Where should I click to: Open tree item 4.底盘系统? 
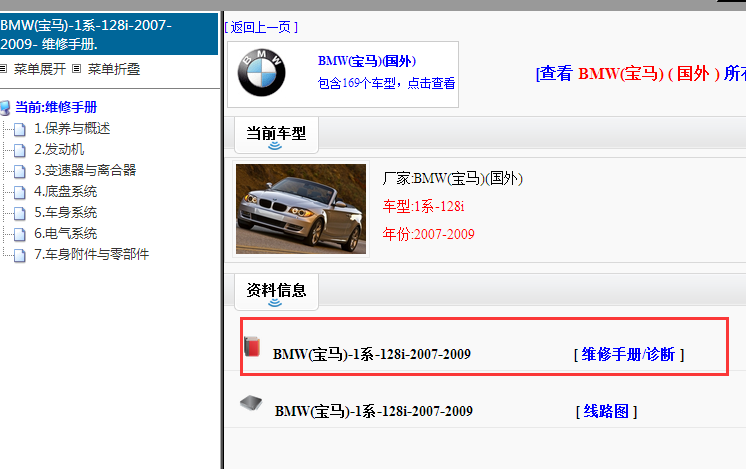click(66, 191)
